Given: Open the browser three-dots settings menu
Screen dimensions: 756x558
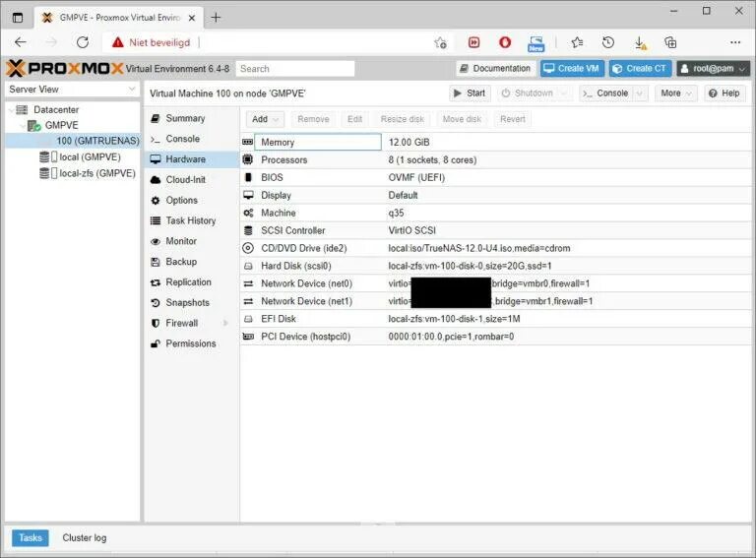Looking at the screenshot, I should 735,42.
